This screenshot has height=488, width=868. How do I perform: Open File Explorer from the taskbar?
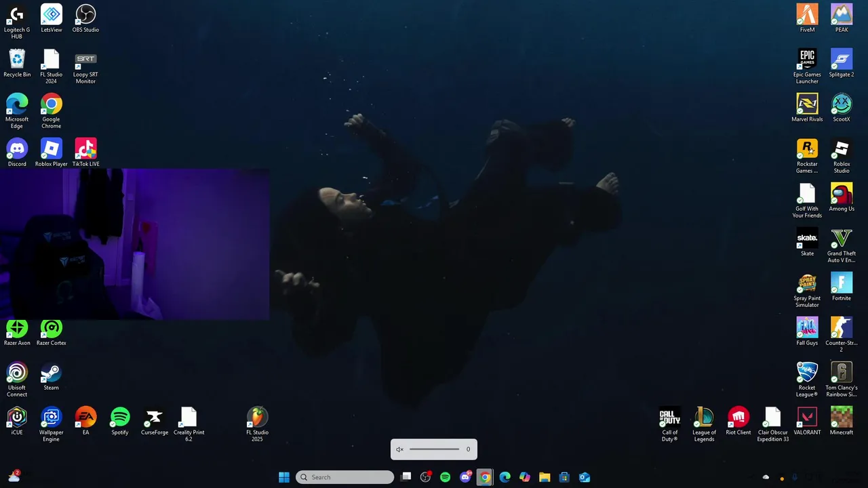tap(545, 477)
